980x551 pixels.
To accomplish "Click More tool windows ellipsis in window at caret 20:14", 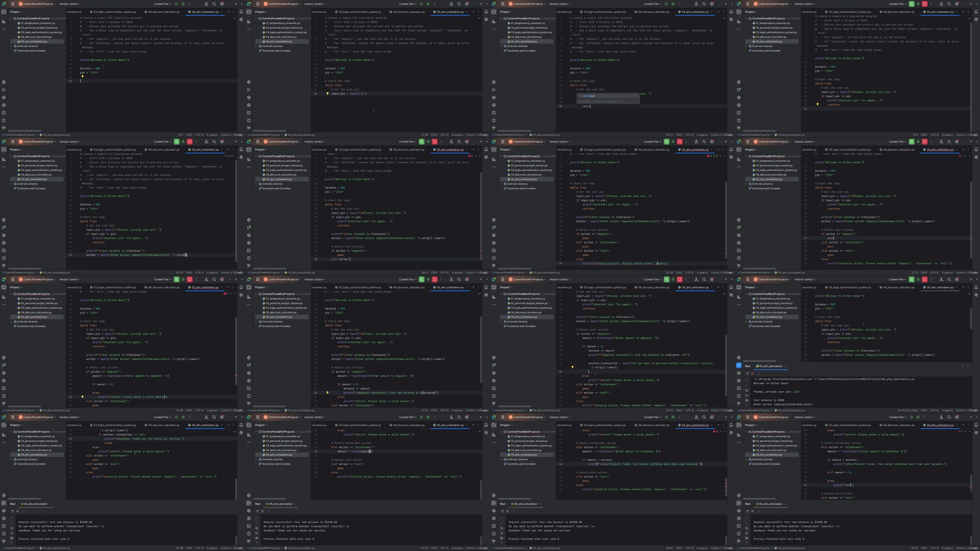I will pyautogui.click(x=494, y=29).
